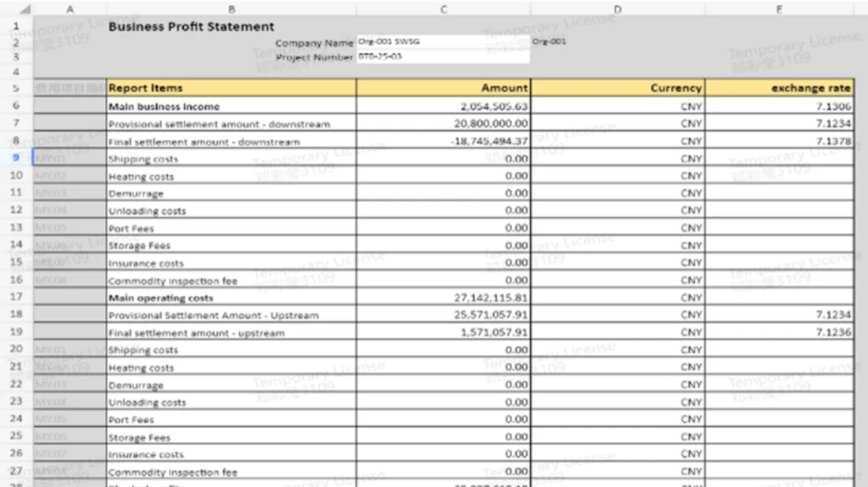868x487 pixels.
Task: Click the 'Business Profit Statement' title cell
Action: [x=191, y=27]
